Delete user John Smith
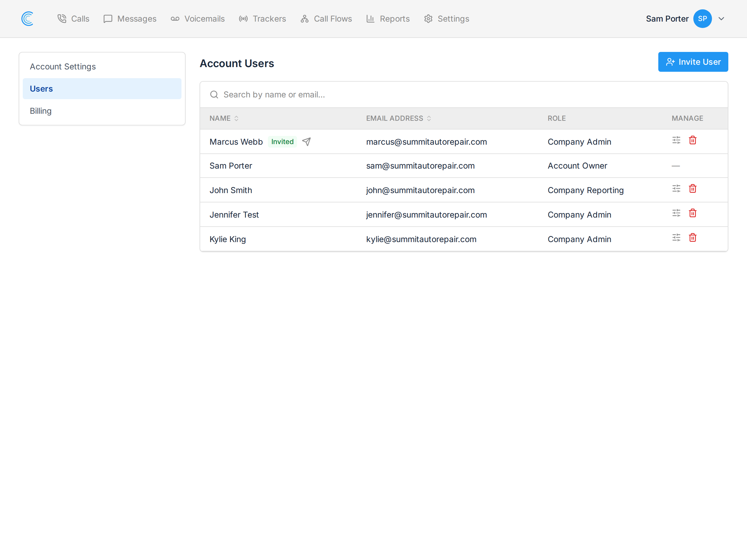The height and width of the screenshot is (560, 747). click(x=693, y=189)
